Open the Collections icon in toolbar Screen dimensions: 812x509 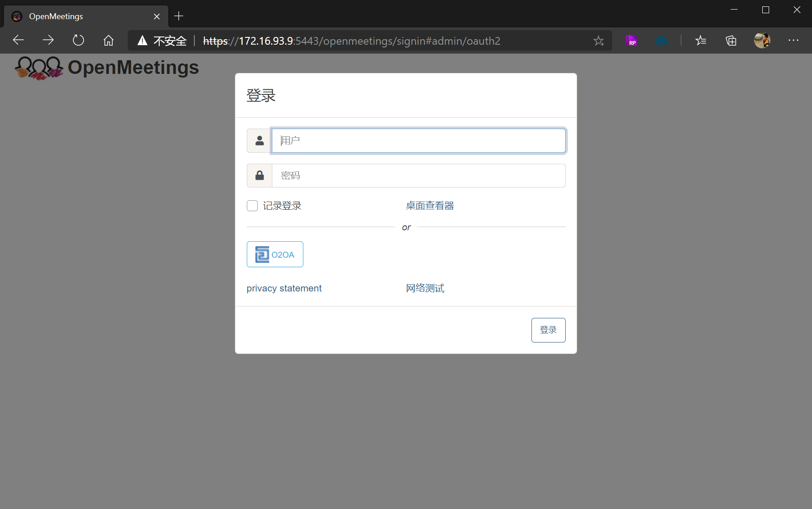pos(731,41)
